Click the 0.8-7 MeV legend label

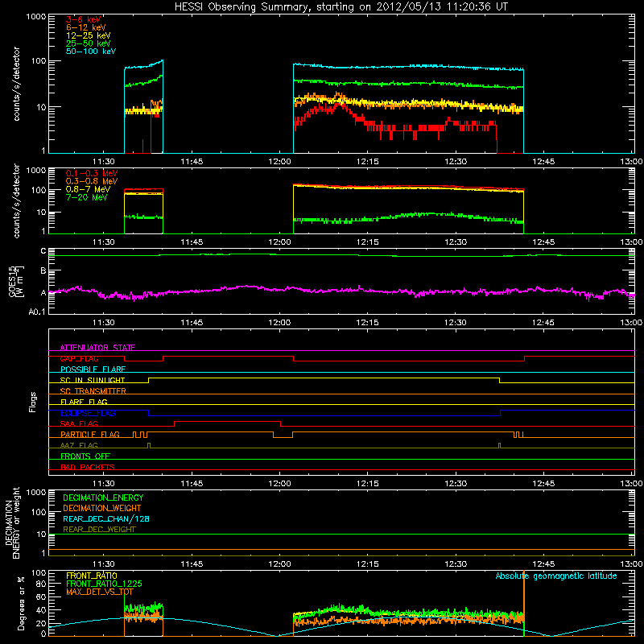[x=88, y=189]
